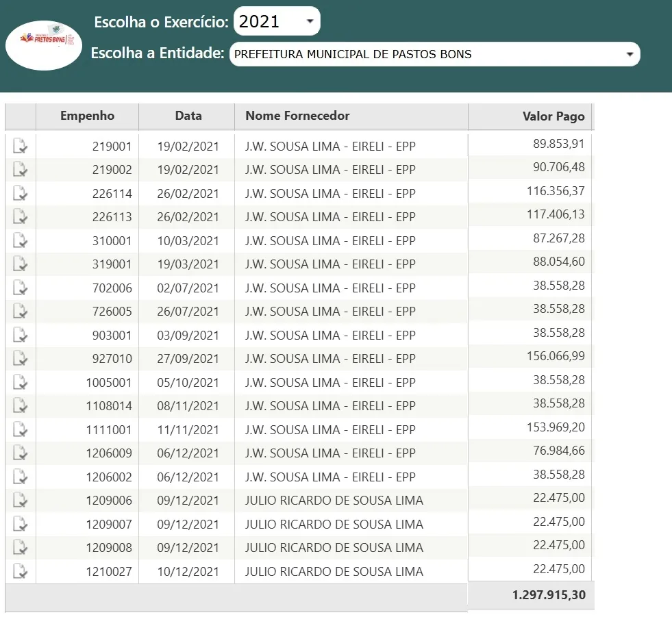Image resolution: width=672 pixels, height=617 pixels.
Task: View details icon for empenho 702006
Action: tap(21, 288)
